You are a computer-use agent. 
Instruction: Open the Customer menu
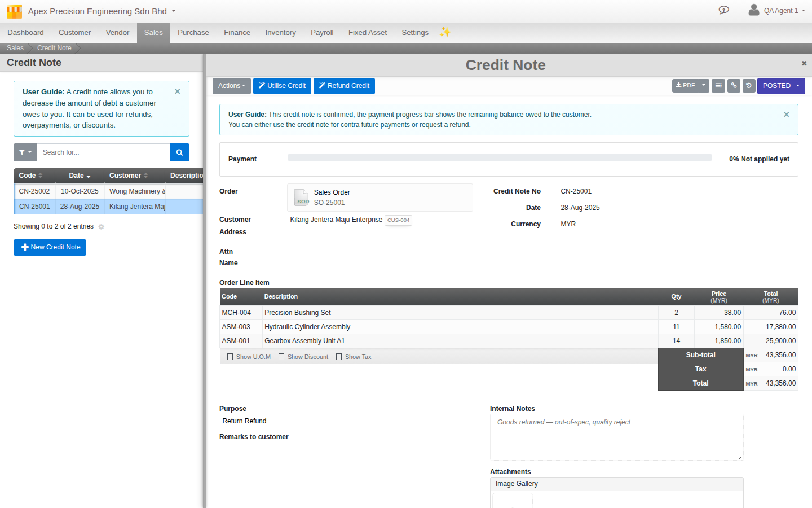74,33
